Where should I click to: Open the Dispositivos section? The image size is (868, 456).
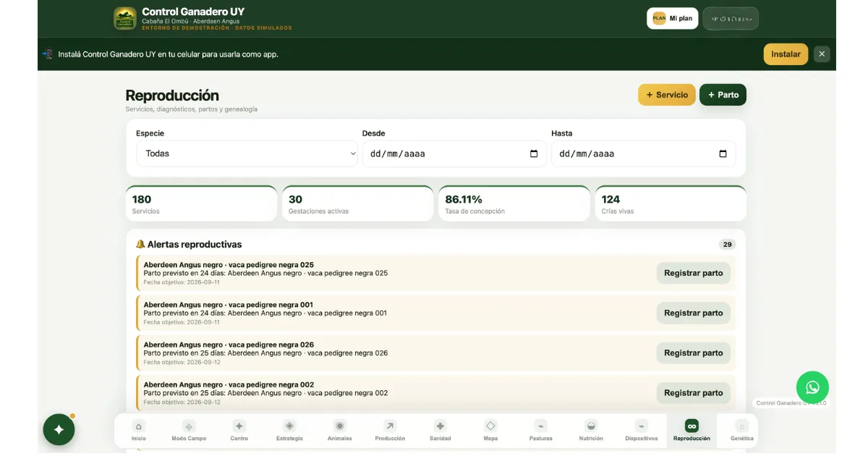pos(642,430)
